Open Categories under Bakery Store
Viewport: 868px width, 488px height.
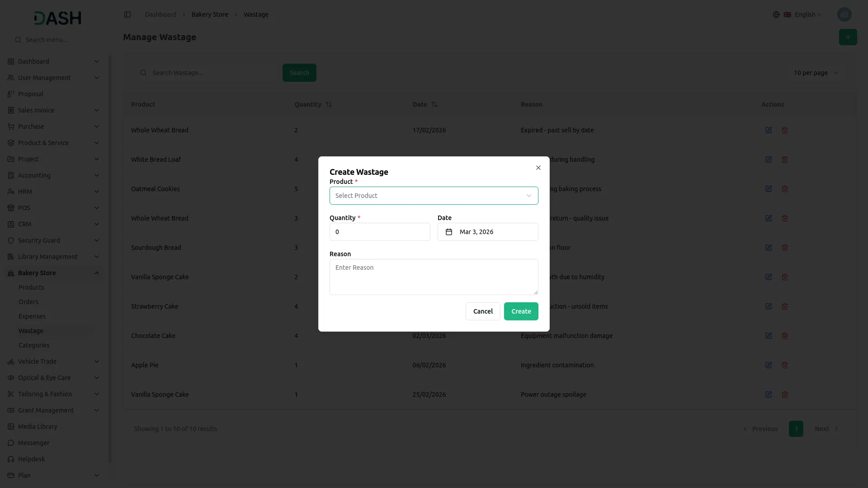[34, 345]
